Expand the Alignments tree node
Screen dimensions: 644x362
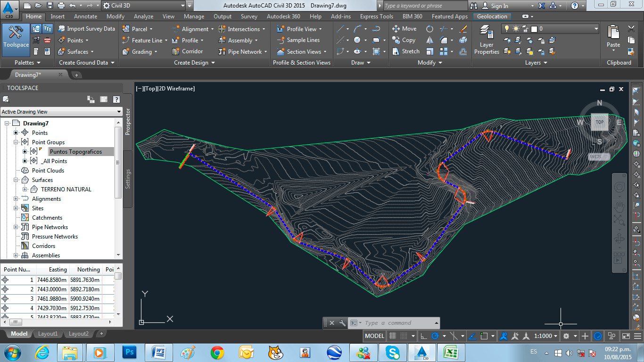[x=17, y=199]
